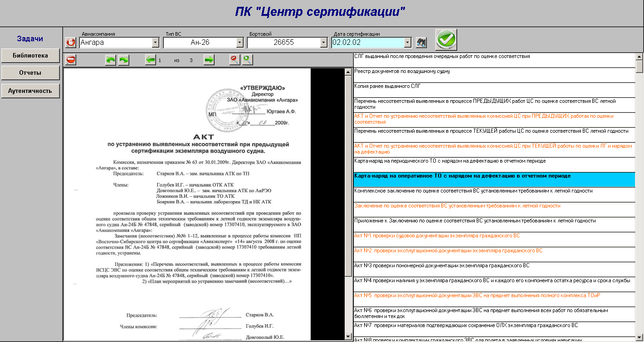Select orange 'АКТ и Отчет ... ПРЕДЫДУЩИХ работах' row
Viewport: 644px width, 342px height.
[494, 120]
